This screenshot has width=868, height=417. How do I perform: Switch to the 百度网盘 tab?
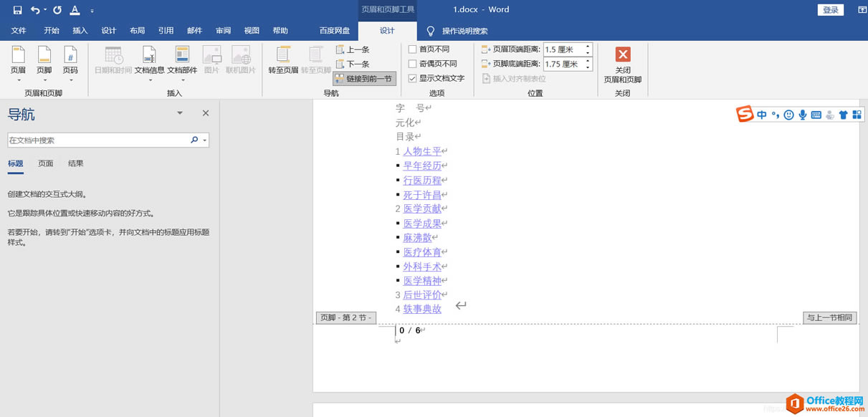(x=335, y=31)
